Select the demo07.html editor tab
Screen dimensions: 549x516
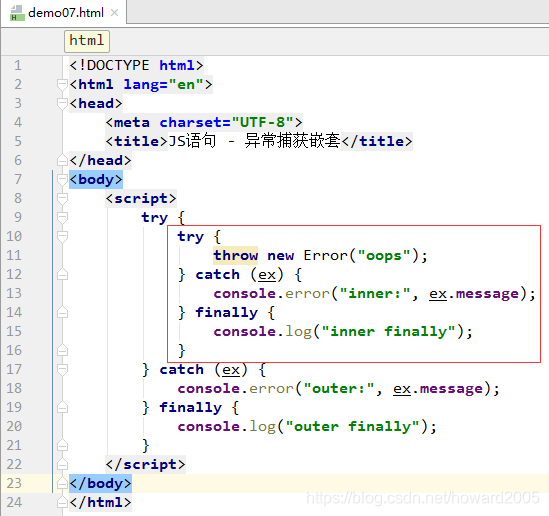[64, 13]
